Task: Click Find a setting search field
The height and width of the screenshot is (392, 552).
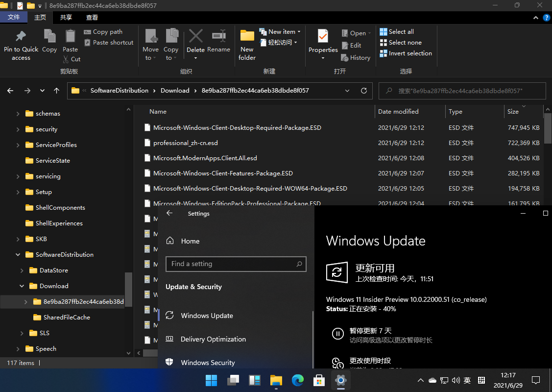Action: tap(236, 264)
